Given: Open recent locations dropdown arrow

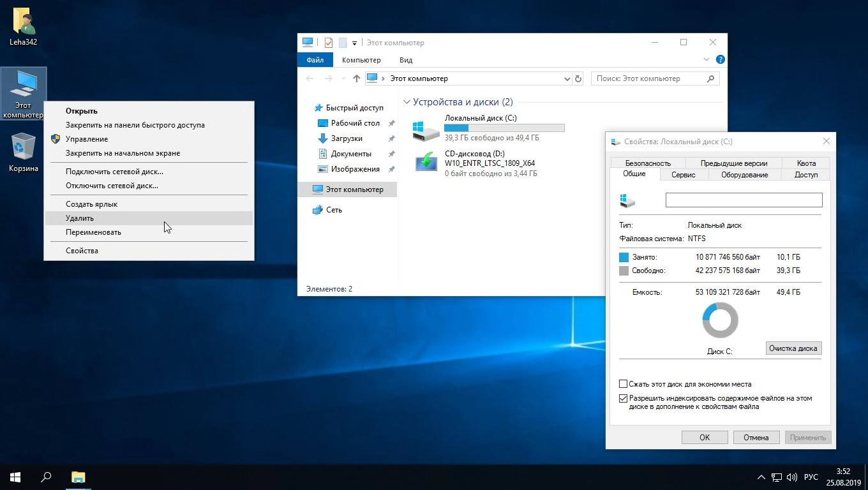Looking at the screenshot, I should pos(343,78).
